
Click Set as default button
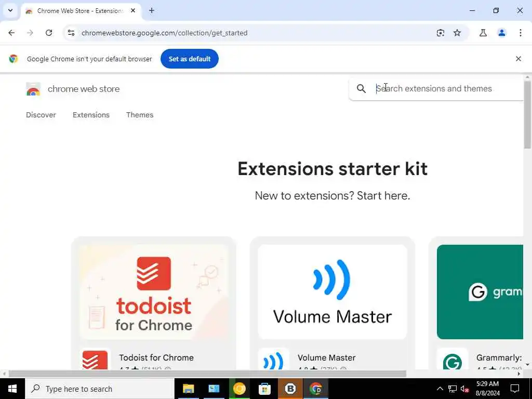click(x=190, y=59)
